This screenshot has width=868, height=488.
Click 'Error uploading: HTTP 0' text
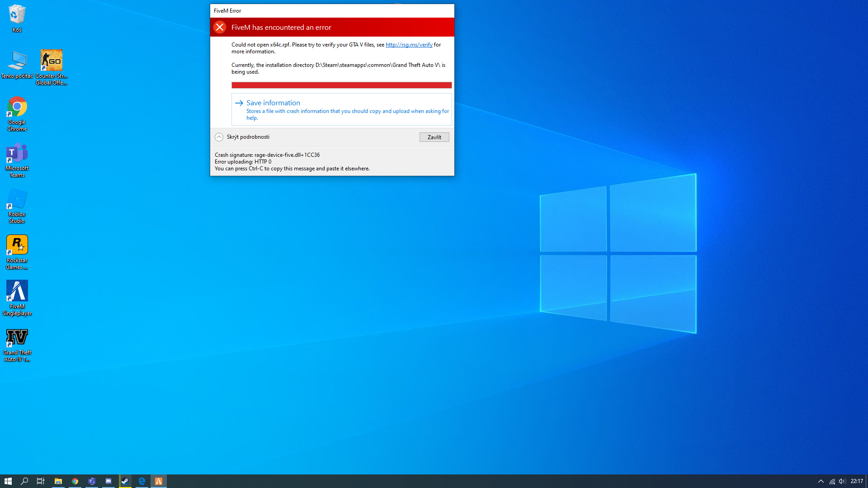tap(243, 162)
